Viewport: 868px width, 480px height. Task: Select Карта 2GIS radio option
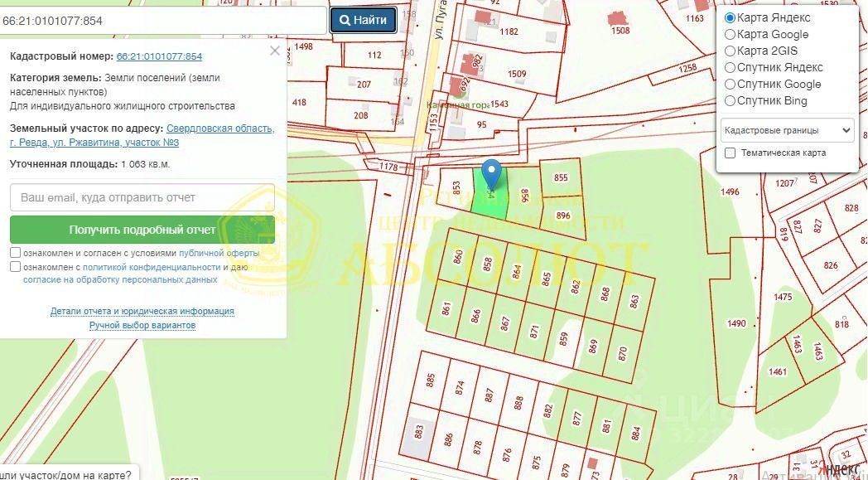731,51
